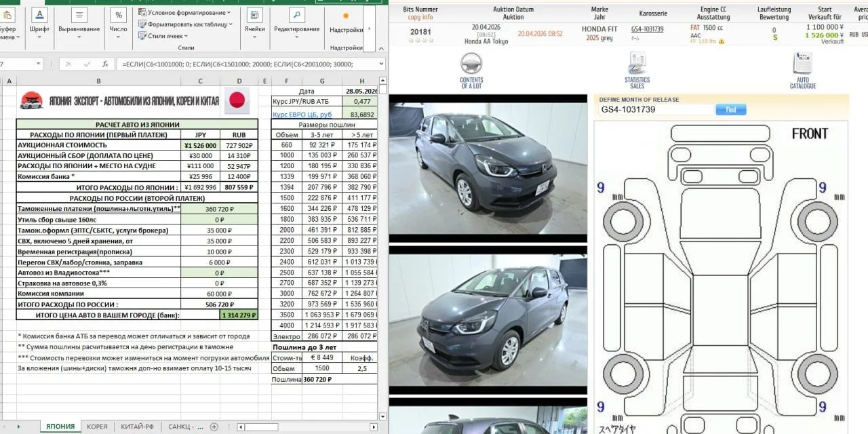Open the Statistics Sales icon

[637, 64]
